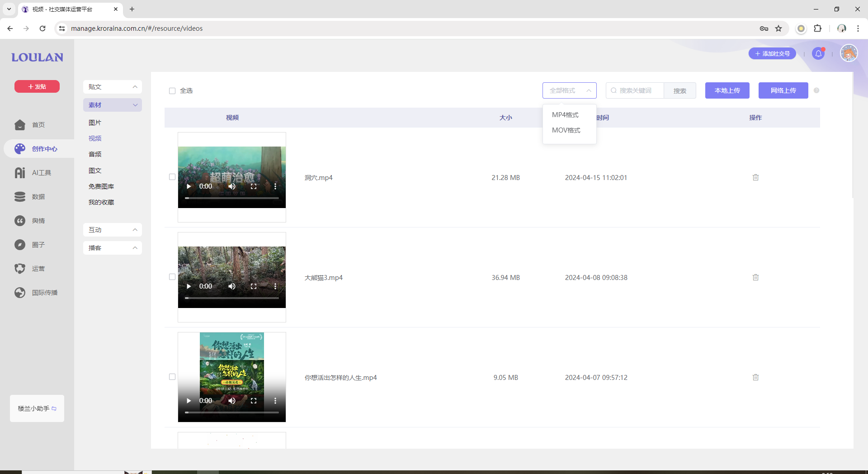The height and width of the screenshot is (474, 868).
Task: Click the LOULAN logo
Action: pyautogui.click(x=37, y=57)
